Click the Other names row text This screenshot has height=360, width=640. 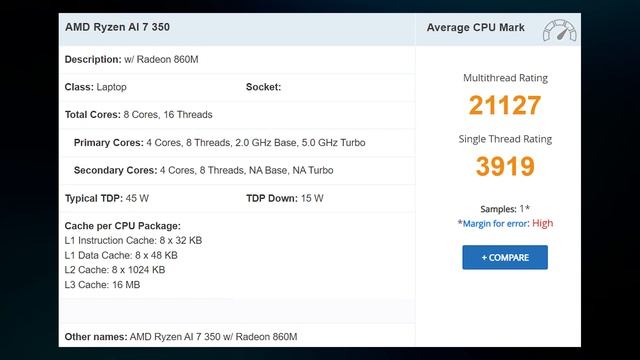[181, 337]
